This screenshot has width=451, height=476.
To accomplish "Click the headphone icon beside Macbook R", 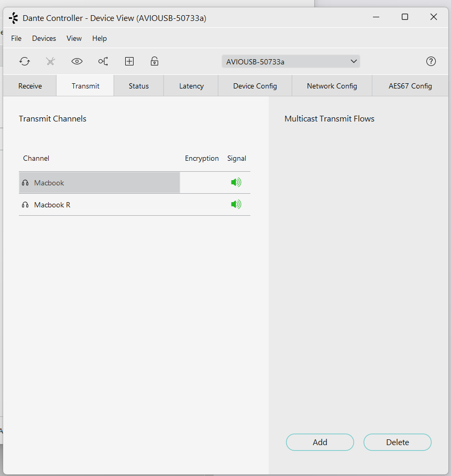I will pyautogui.click(x=25, y=205).
